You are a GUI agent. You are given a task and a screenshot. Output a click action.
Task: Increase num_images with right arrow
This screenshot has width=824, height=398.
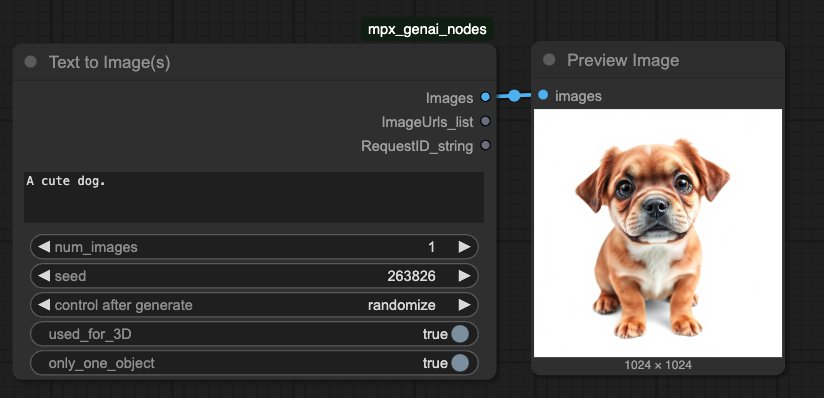pyautogui.click(x=464, y=247)
